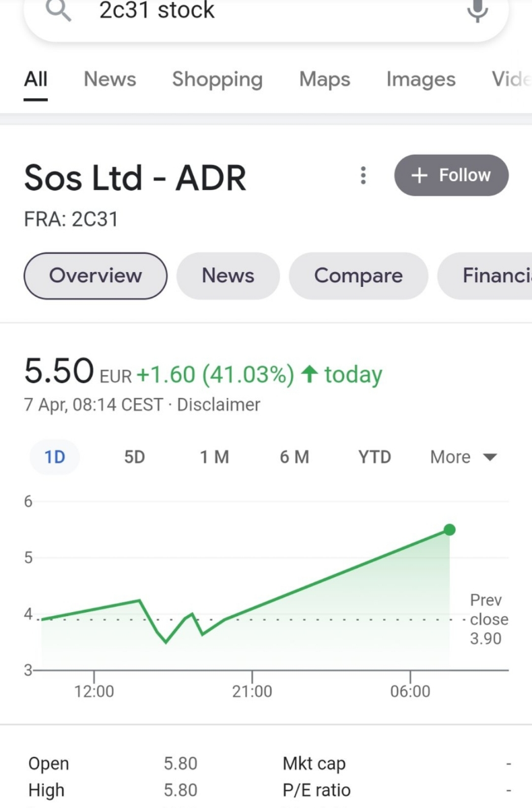Image resolution: width=532 pixels, height=808 pixels.
Task: Open the Maps results tab
Action: click(325, 79)
